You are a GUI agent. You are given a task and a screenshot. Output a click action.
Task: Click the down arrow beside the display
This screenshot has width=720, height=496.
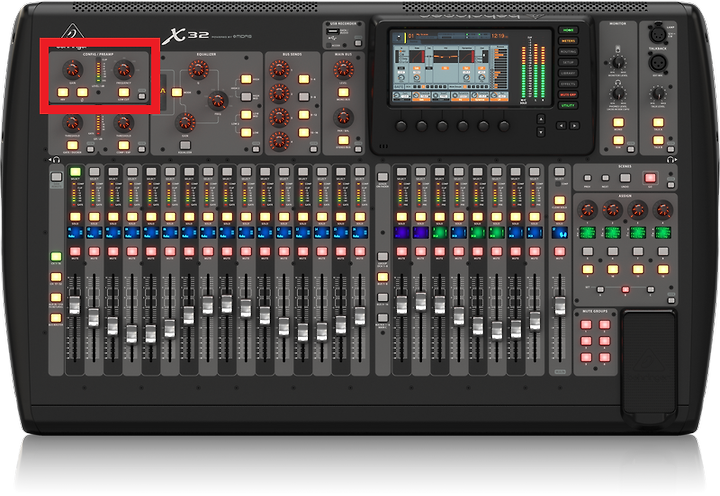coord(541,132)
